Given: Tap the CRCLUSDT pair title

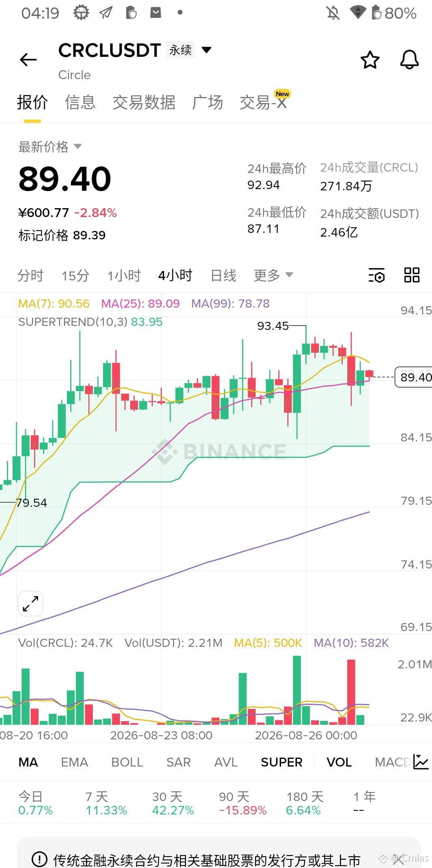Looking at the screenshot, I should pyautogui.click(x=110, y=50).
